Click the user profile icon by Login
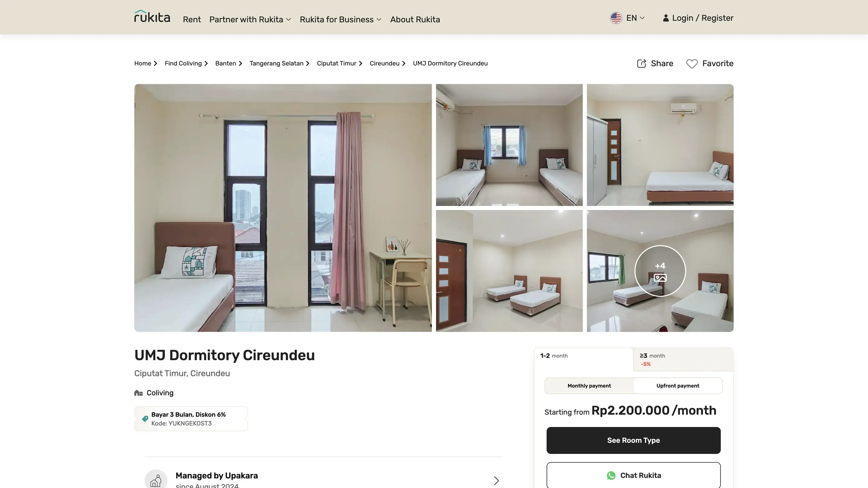This screenshot has width=868, height=488. [x=666, y=18]
